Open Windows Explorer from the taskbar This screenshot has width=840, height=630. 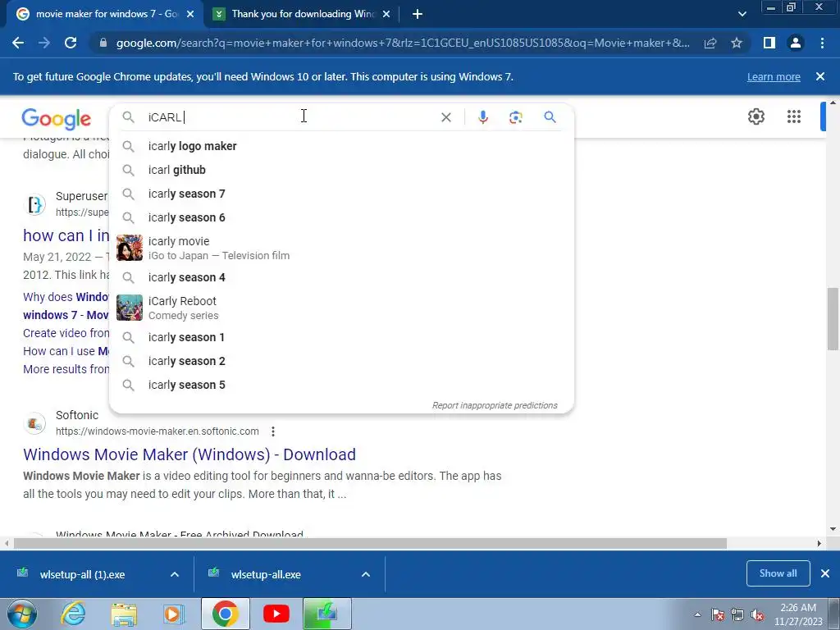pyautogui.click(x=124, y=614)
